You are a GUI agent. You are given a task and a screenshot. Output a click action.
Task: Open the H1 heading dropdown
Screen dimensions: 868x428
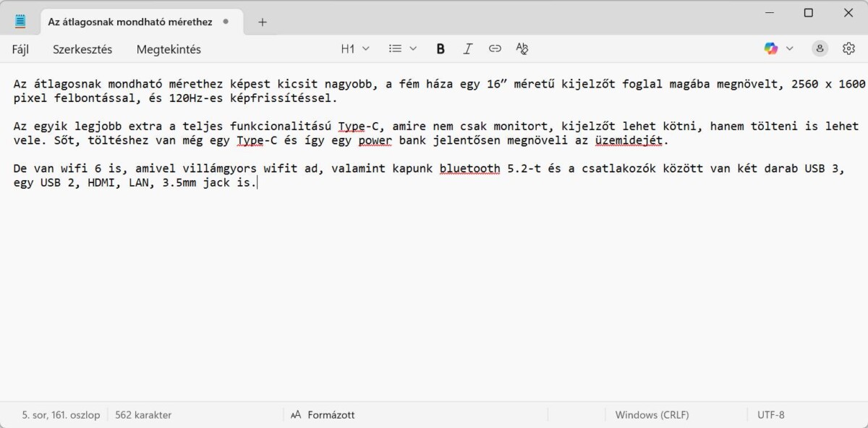(355, 48)
